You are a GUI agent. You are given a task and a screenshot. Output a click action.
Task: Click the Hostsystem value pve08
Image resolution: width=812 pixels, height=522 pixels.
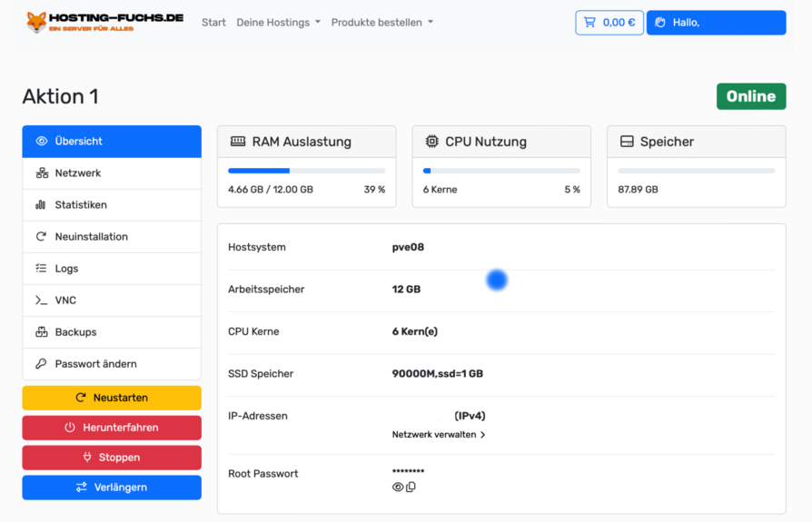408,247
